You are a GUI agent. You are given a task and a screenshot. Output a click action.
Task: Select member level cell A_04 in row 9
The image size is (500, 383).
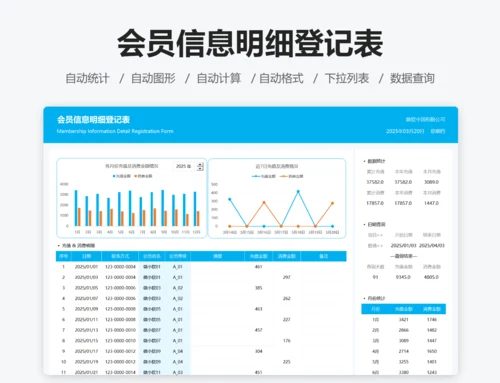click(x=178, y=351)
